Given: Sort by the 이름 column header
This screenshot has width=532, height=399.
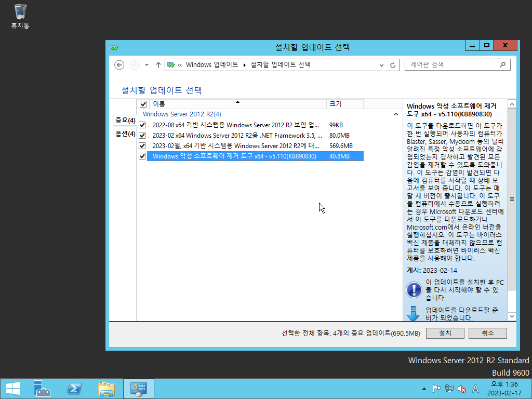Looking at the screenshot, I should tap(236, 104).
